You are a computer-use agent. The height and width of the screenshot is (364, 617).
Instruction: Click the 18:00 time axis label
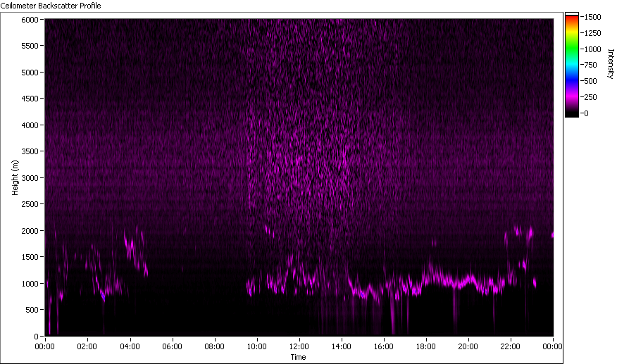pos(425,346)
